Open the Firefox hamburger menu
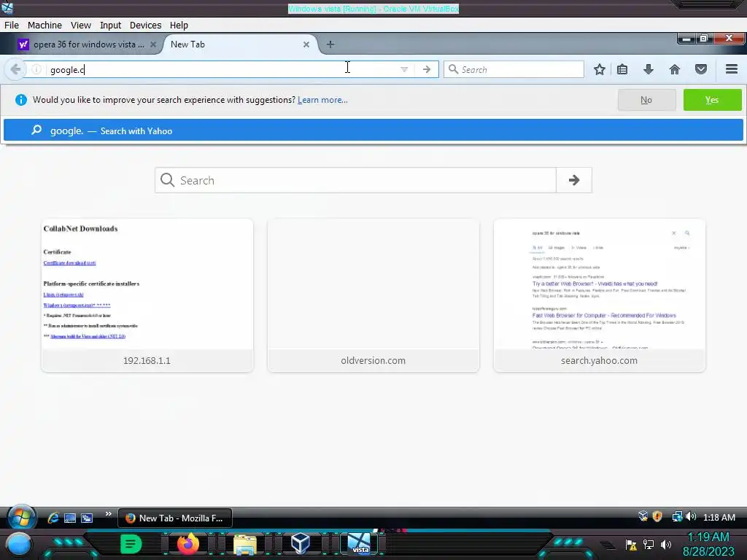 (732, 69)
